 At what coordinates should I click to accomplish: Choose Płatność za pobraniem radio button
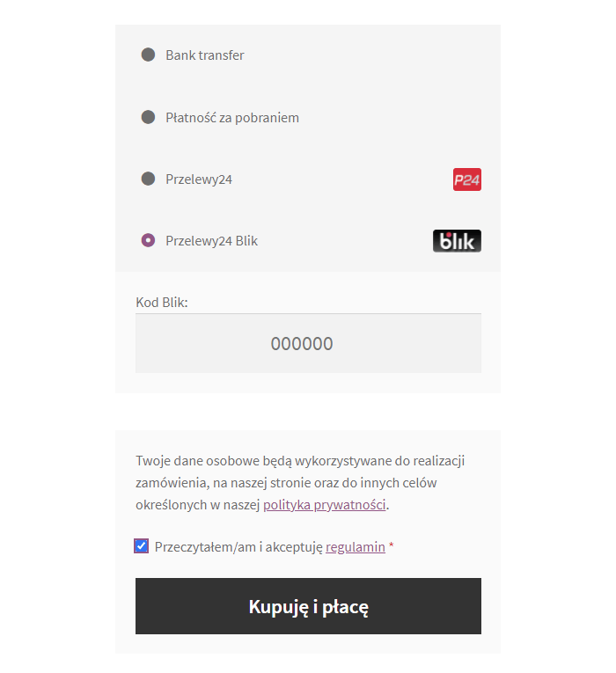(148, 117)
